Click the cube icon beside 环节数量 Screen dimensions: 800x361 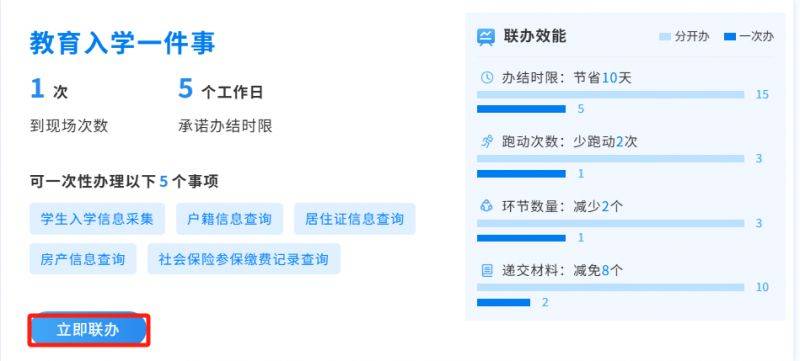(x=487, y=206)
